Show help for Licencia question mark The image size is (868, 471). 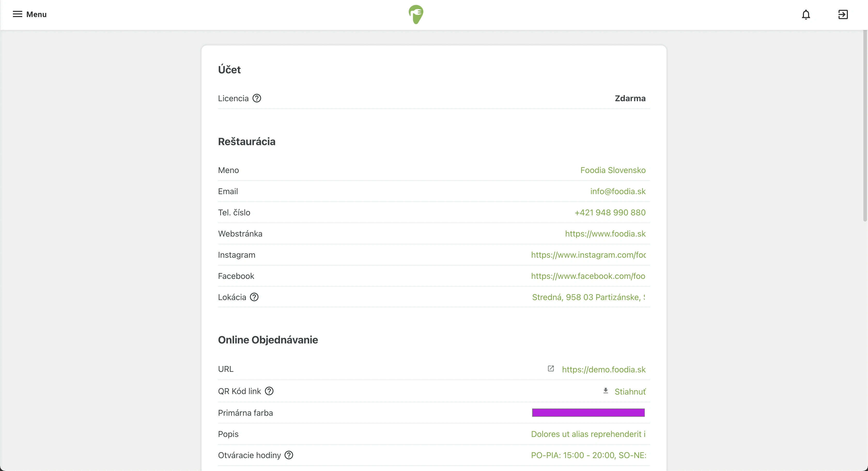(257, 98)
